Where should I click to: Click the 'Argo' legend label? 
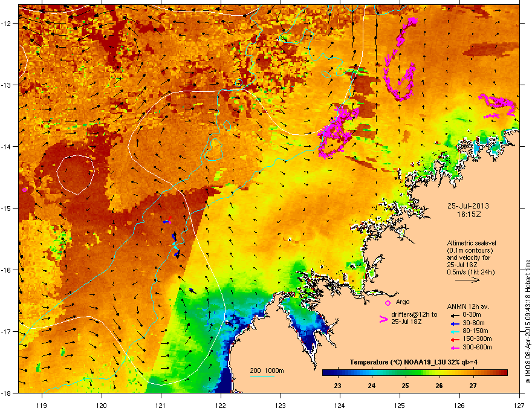click(x=403, y=302)
